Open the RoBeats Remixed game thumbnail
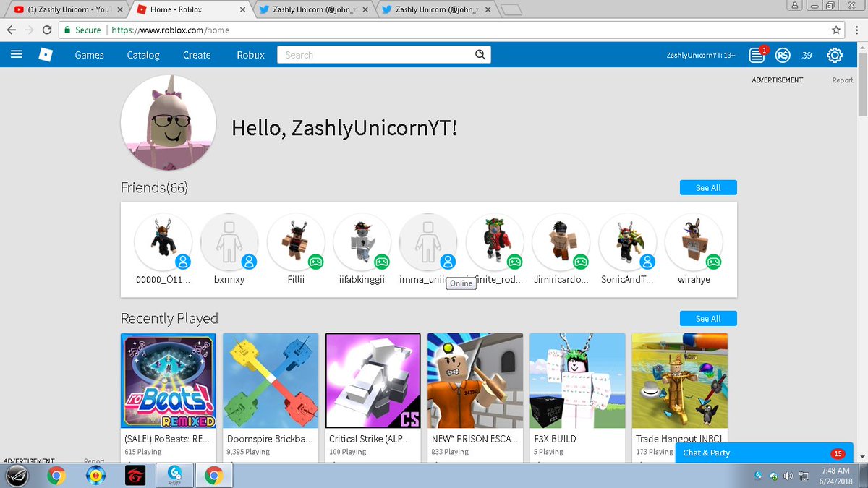The width and height of the screenshot is (868, 488). [169, 380]
